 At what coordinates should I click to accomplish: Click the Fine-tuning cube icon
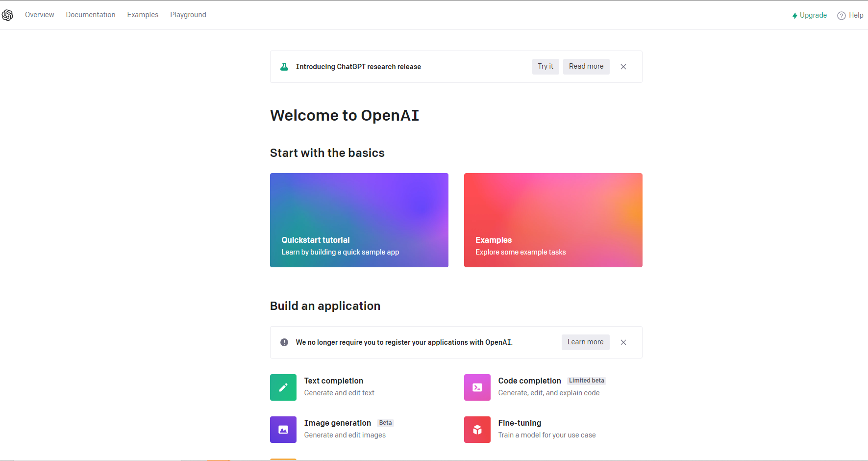point(477,430)
